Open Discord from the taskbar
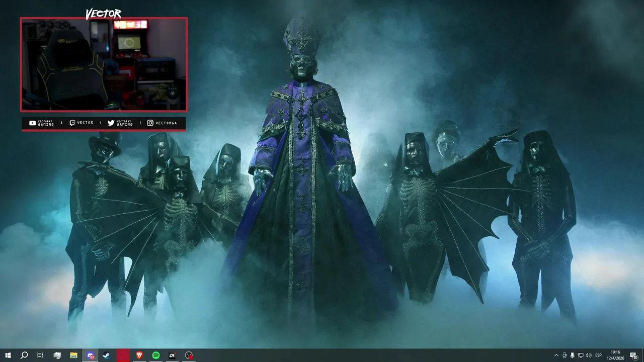The height and width of the screenshot is (362, 644). click(x=90, y=355)
